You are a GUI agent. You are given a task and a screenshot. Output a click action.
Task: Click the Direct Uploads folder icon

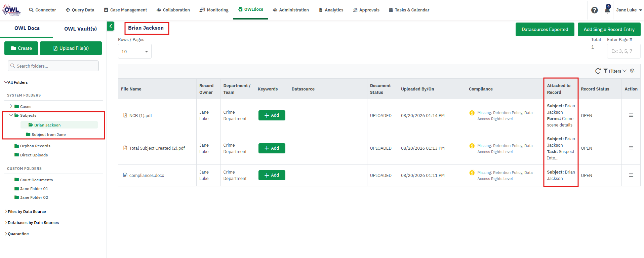click(x=17, y=155)
